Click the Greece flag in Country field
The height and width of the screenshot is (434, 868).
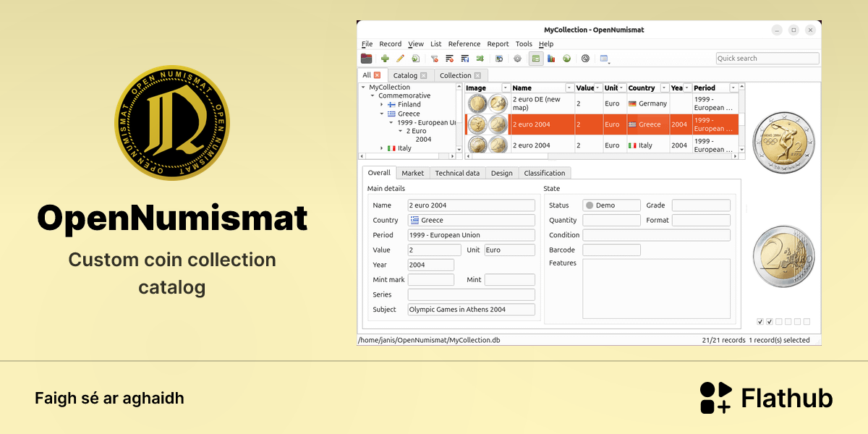pyautogui.click(x=414, y=220)
